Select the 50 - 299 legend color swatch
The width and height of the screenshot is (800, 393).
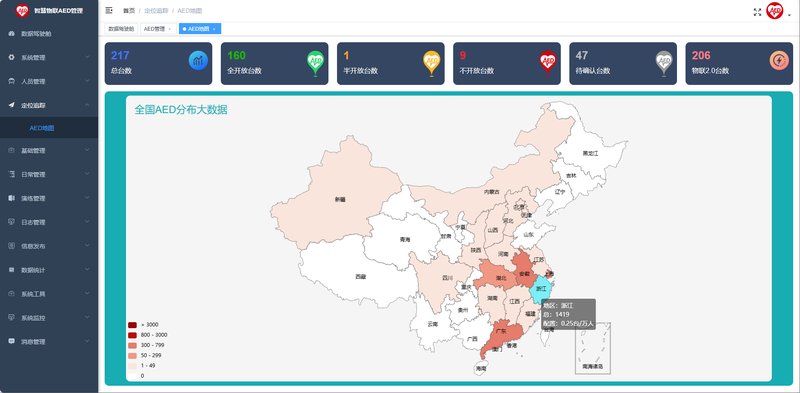pyautogui.click(x=132, y=356)
